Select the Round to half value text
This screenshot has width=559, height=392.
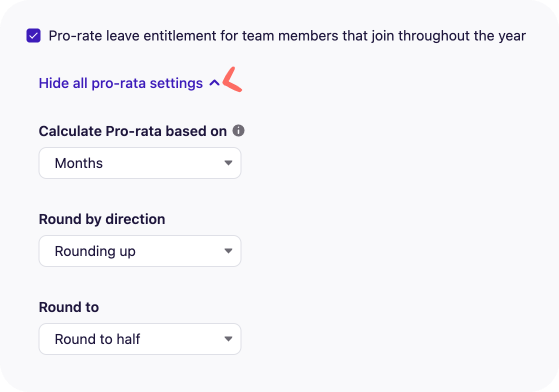pyautogui.click(x=97, y=339)
